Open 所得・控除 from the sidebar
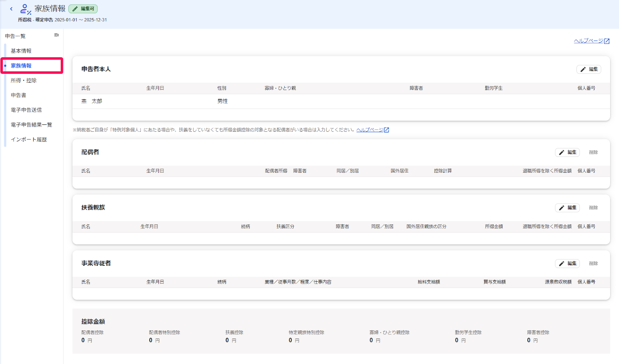Image resolution: width=619 pixels, height=364 pixels. 24,80
